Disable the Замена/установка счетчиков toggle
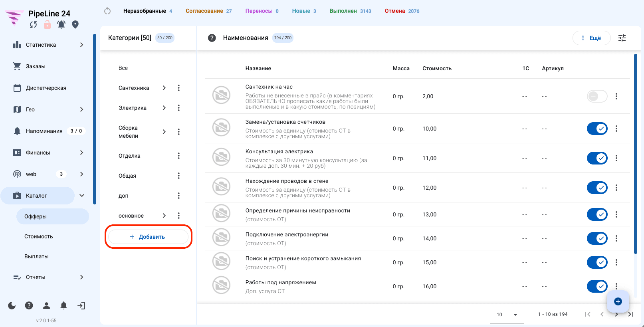The height and width of the screenshot is (327, 644). (597, 129)
